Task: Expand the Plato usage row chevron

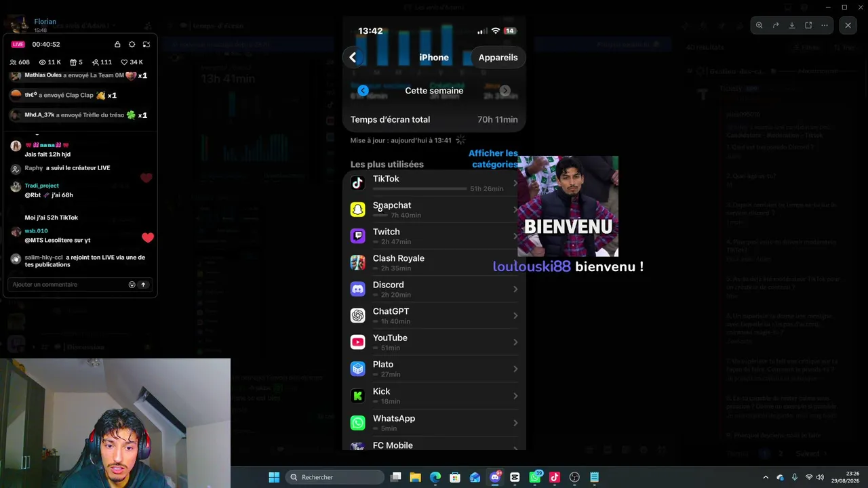Action: tap(515, 369)
